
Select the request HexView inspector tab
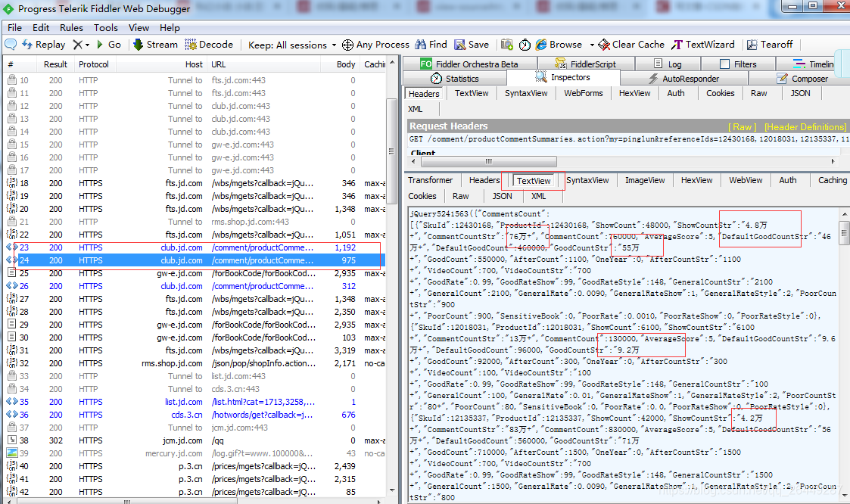pos(635,93)
